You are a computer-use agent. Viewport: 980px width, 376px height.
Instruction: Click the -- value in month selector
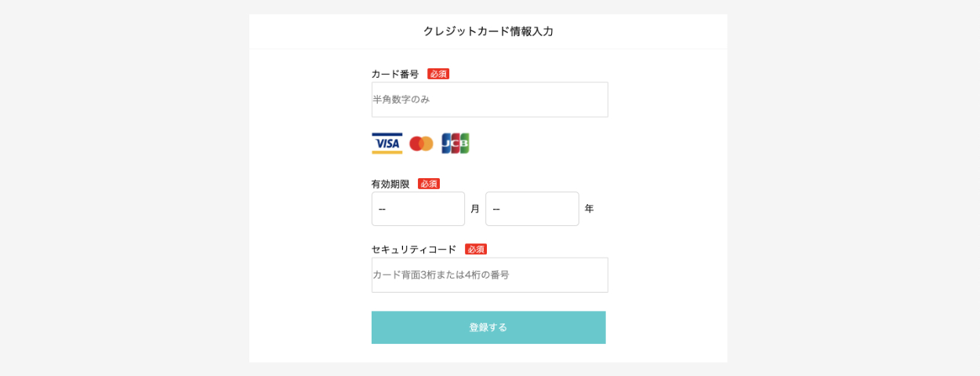(383, 209)
